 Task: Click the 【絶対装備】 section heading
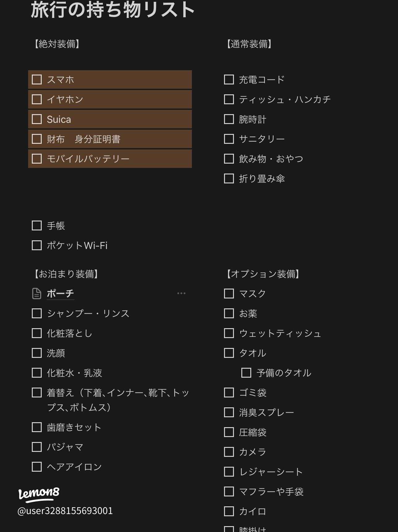[57, 44]
